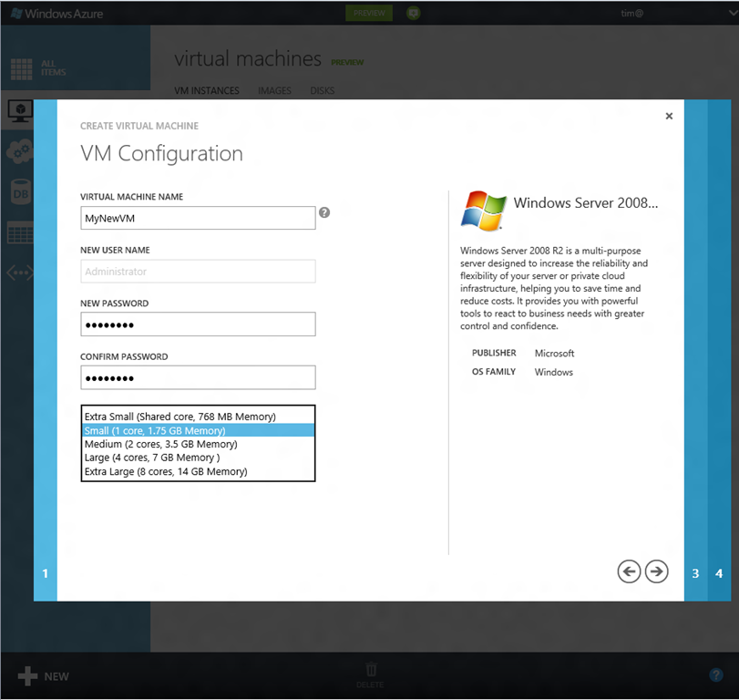
Task: Select Medium 2 cores size option
Action: point(198,444)
